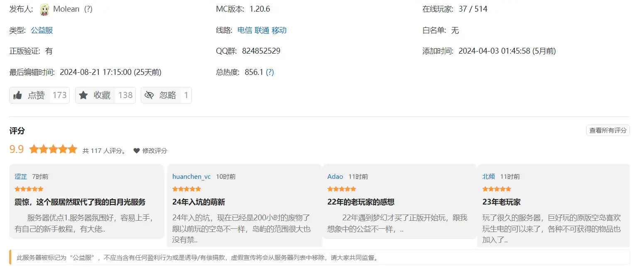Open 查看所有评分 to view all ratings

[x=608, y=131]
